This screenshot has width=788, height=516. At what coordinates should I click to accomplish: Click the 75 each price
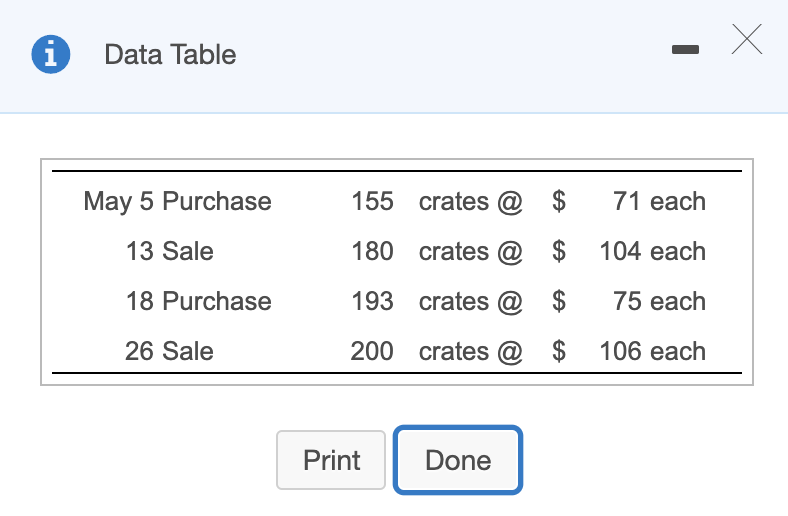point(659,301)
